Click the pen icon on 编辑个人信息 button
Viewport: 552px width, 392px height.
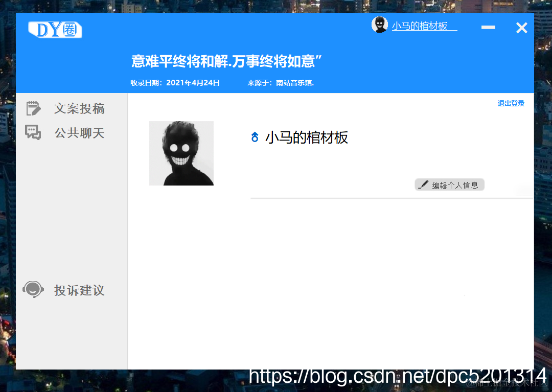click(x=423, y=185)
